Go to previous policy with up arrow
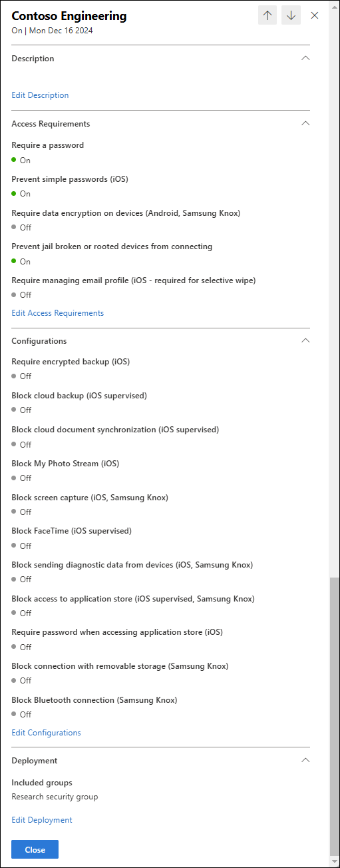 click(x=267, y=15)
